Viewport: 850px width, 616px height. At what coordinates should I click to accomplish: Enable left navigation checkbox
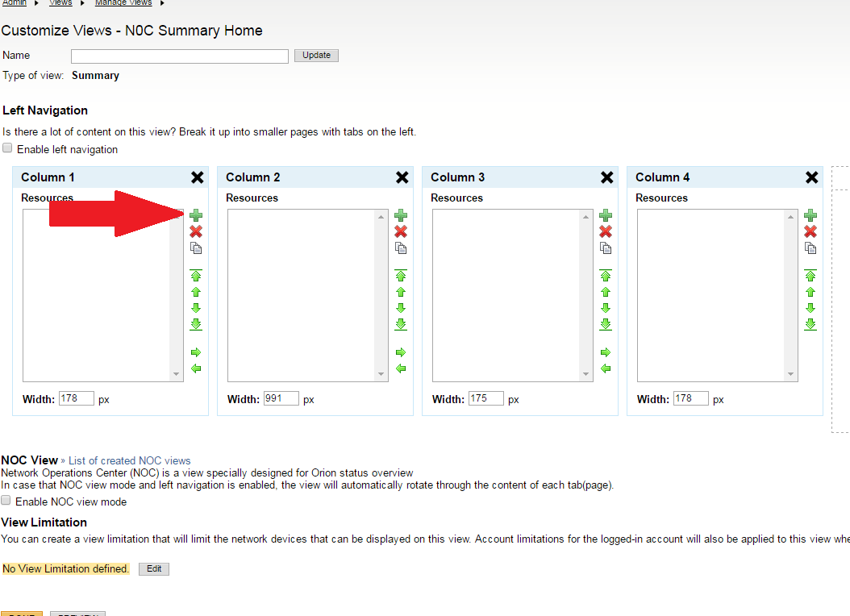[7, 148]
